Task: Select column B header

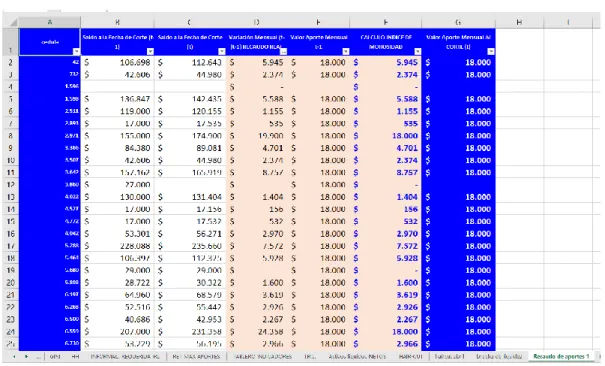Action: [x=117, y=22]
